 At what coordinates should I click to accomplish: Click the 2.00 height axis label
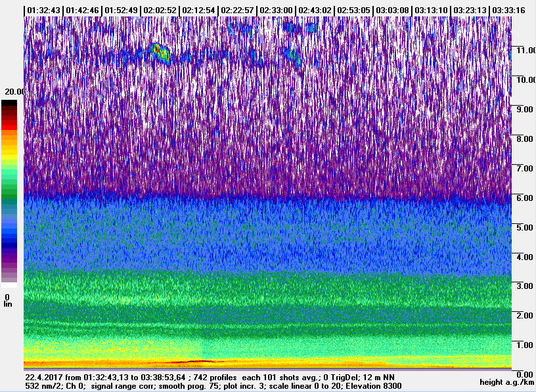[526, 315]
